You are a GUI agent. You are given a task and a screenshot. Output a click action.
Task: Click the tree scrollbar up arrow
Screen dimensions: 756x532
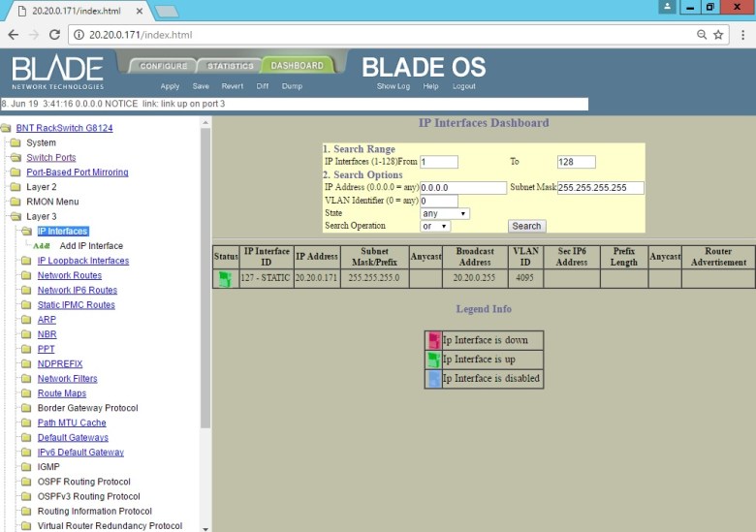pos(205,123)
